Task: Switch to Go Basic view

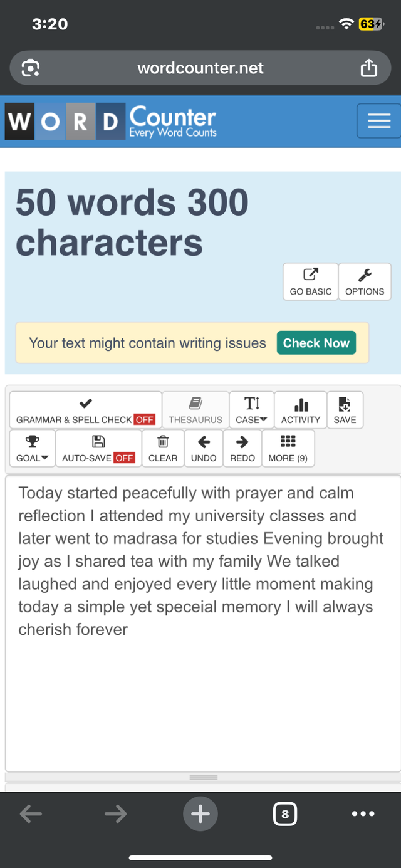Action: click(x=311, y=282)
